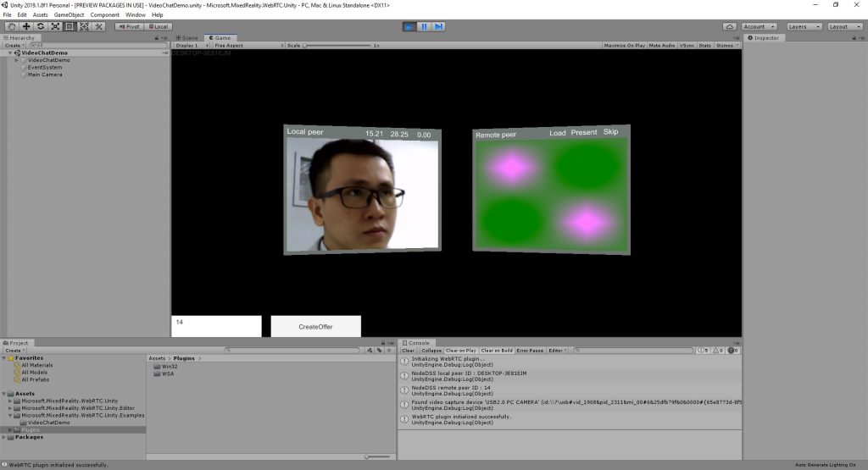
Task: Select the Scale tool
Action: 55,26
